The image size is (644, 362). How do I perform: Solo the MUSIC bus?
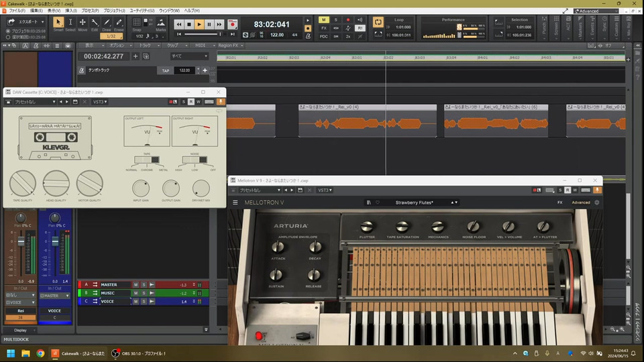coord(144,293)
